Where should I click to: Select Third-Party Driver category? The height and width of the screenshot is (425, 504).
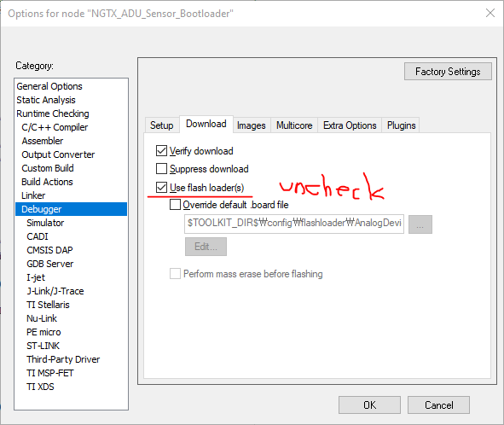(x=71, y=359)
